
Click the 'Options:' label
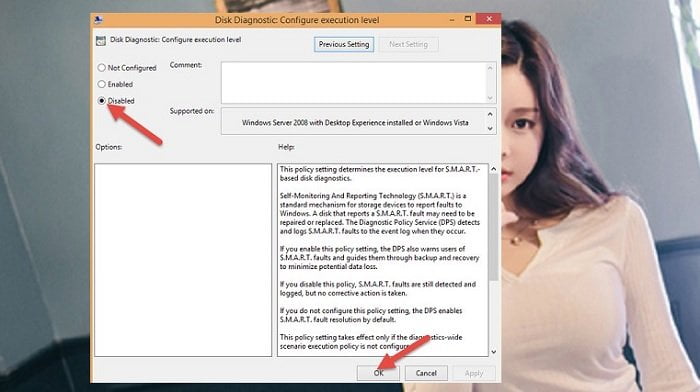click(x=108, y=147)
